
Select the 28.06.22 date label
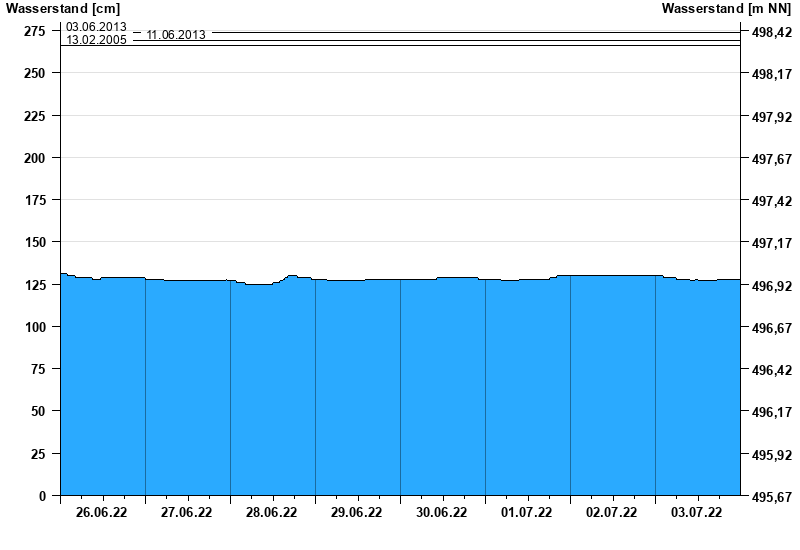(272, 513)
